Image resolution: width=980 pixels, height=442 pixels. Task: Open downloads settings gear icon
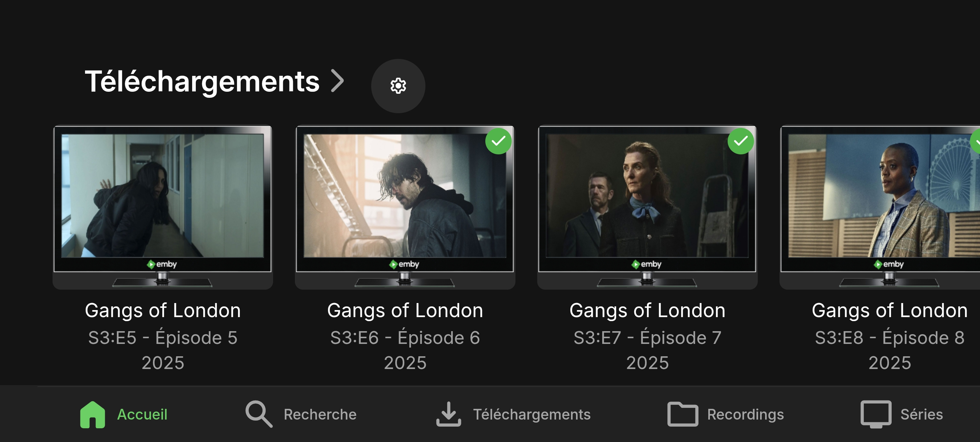coord(398,86)
